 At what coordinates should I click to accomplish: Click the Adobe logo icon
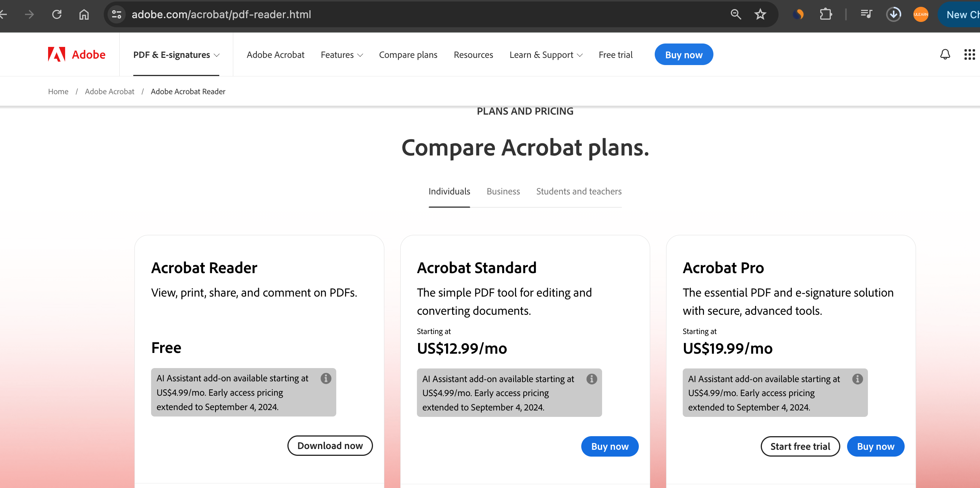click(56, 54)
